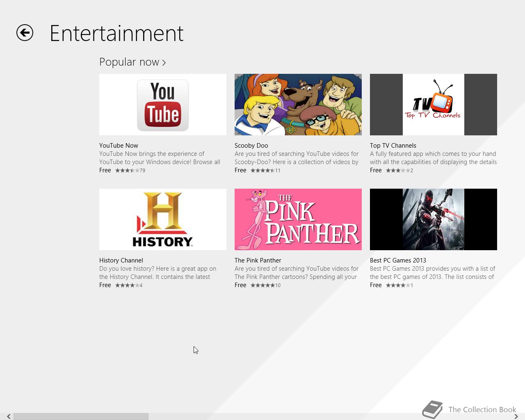Open the YouTube Now app tile image

point(163,105)
